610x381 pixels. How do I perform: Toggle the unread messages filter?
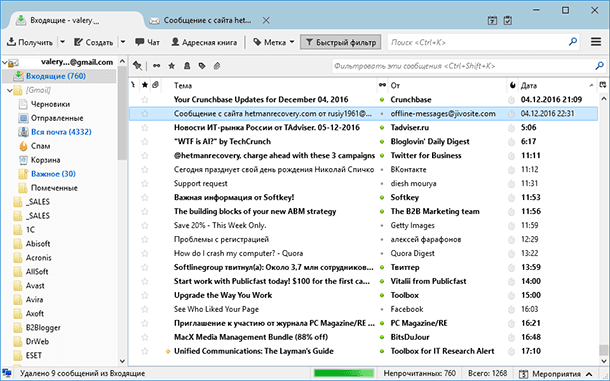click(156, 66)
